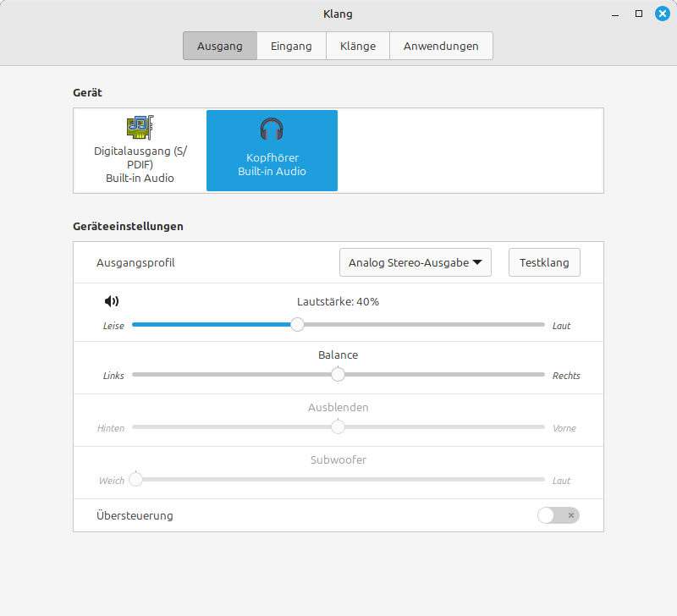
Task: Click the speaker icon beside Lautstärke
Action: 112,301
